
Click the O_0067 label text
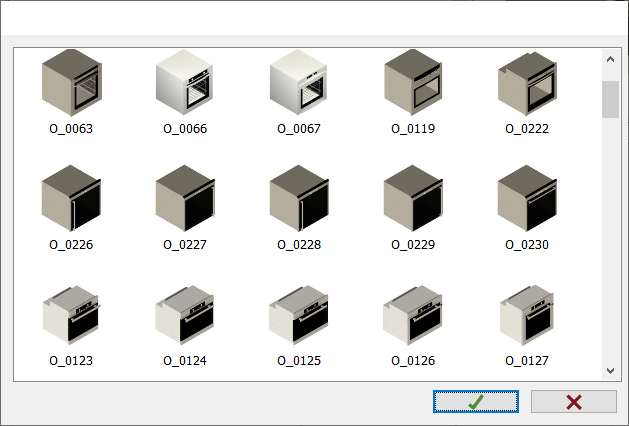coord(299,129)
